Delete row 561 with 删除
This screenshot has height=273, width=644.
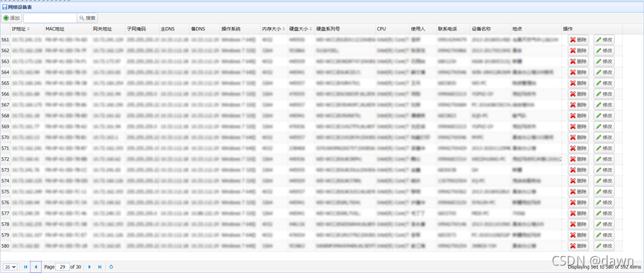(578, 39)
